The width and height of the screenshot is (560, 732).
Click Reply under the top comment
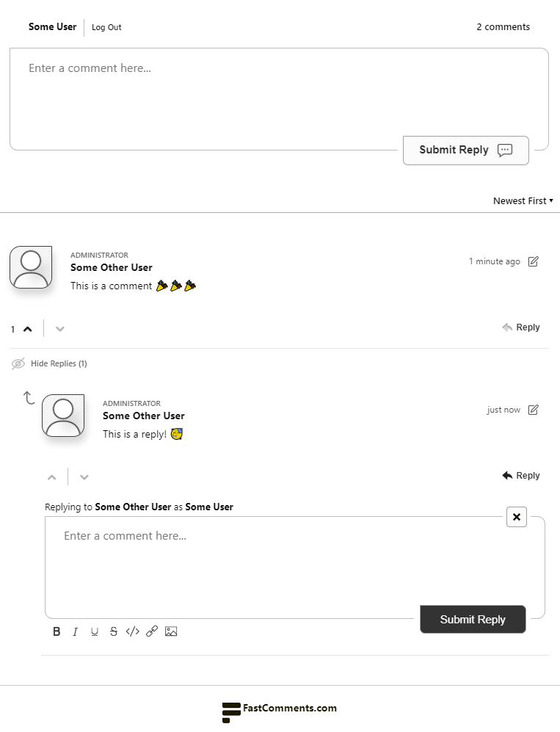click(x=521, y=327)
